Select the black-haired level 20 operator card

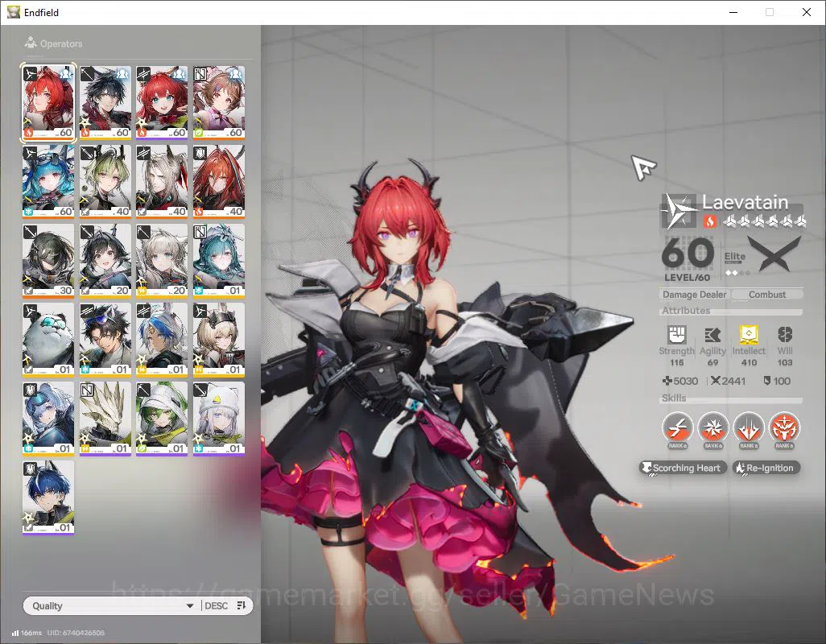pyautogui.click(x=105, y=261)
